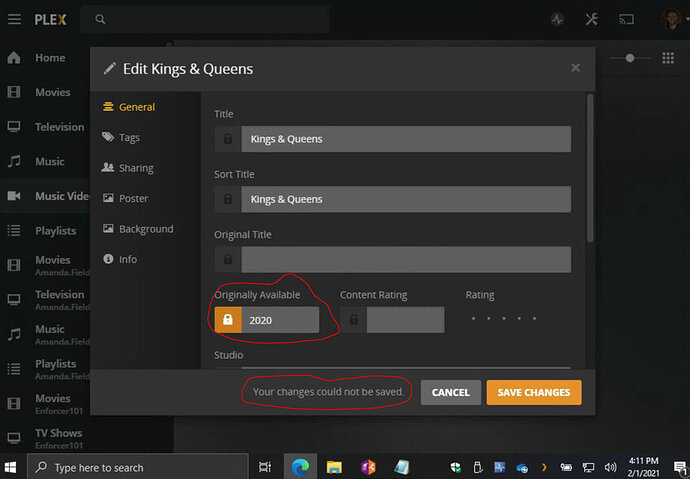This screenshot has width=690, height=479.
Task: Click the Content Rating input field
Action: (405, 320)
